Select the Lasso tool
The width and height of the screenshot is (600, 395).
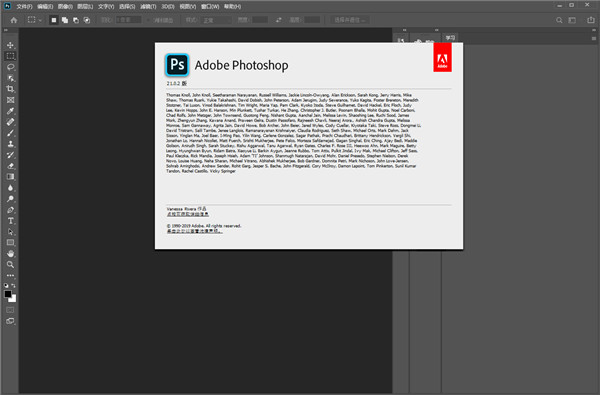(x=10, y=67)
